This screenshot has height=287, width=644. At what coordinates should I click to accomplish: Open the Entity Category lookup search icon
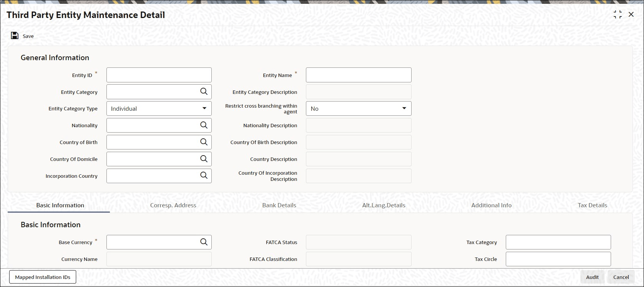pos(204,92)
